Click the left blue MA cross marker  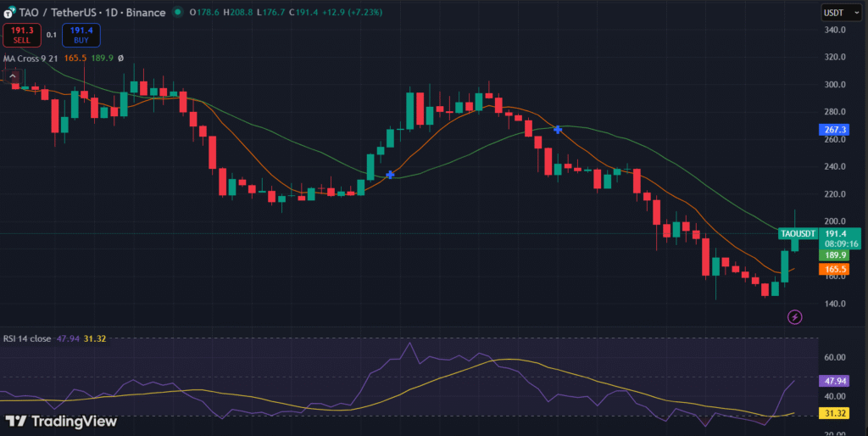[390, 174]
